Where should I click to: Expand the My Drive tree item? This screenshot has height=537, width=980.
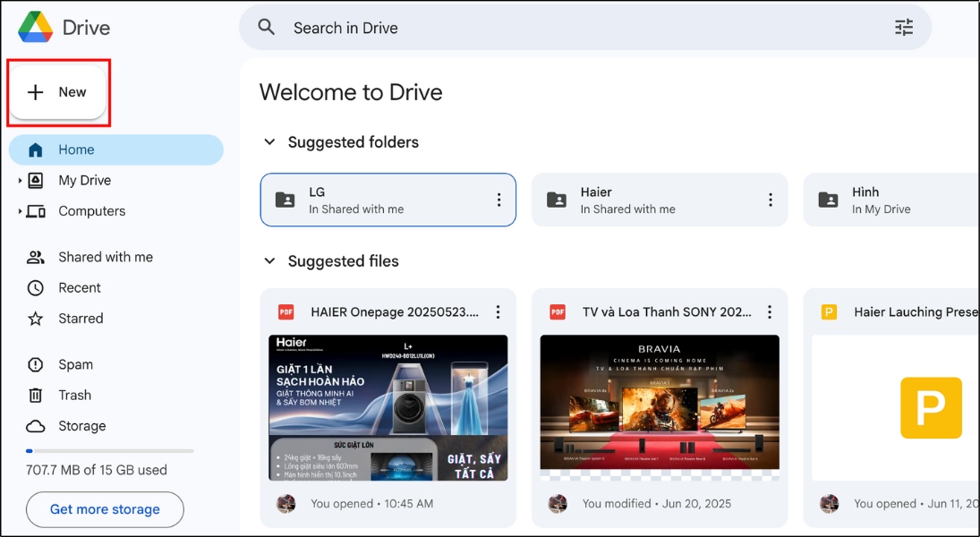point(20,180)
